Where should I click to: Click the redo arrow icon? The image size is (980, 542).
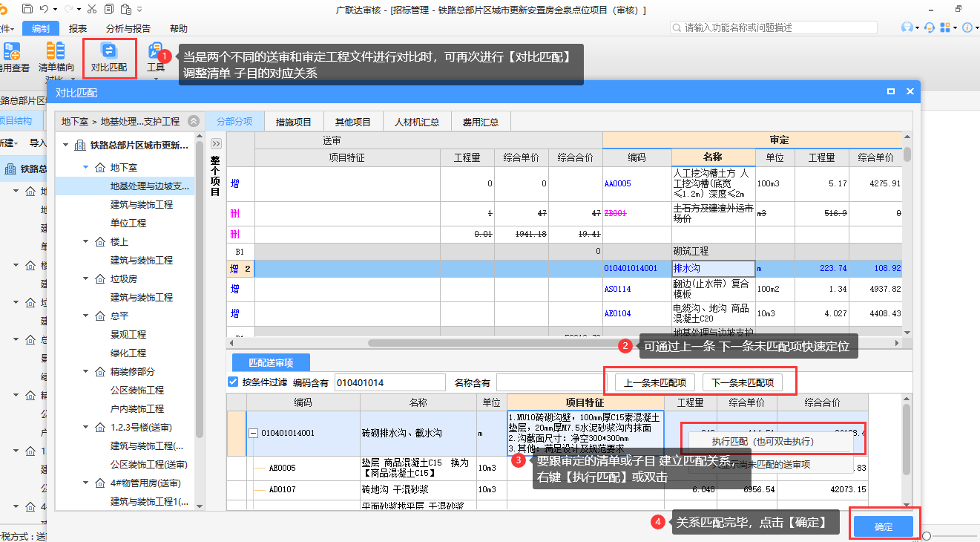click(x=69, y=10)
